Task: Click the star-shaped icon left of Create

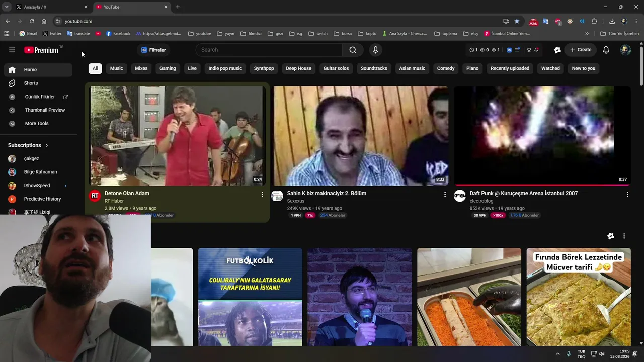Action: [557, 50]
